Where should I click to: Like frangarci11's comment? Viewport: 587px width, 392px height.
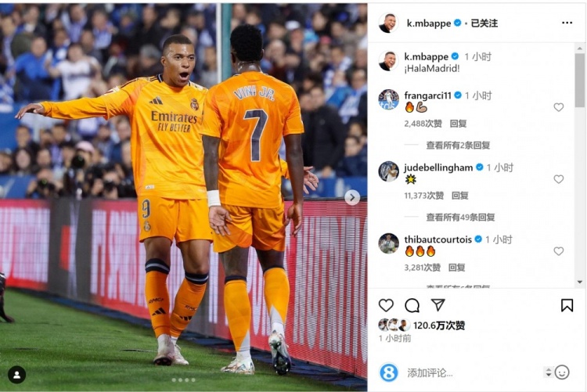559,107
